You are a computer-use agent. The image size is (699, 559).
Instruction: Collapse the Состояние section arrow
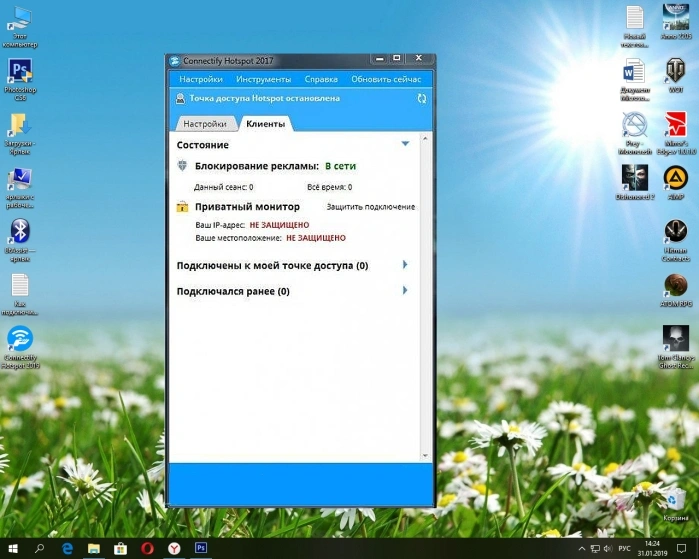(405, 144)
